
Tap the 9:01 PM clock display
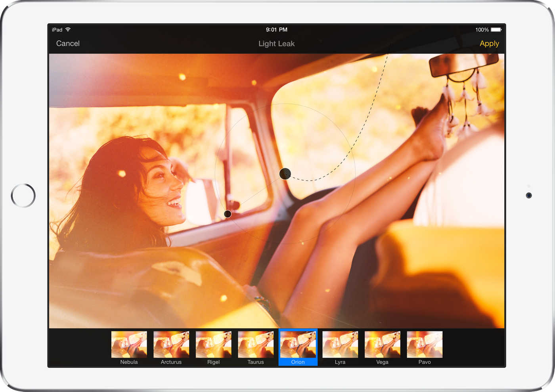[276, 29]
